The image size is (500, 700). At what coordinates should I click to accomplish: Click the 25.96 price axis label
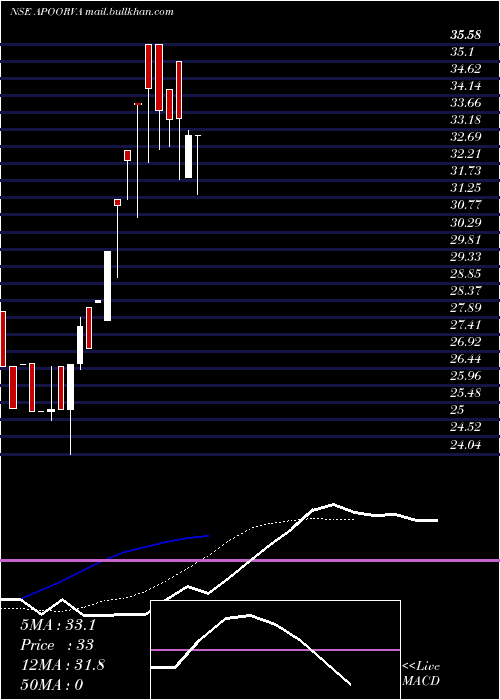coord(466,376)
